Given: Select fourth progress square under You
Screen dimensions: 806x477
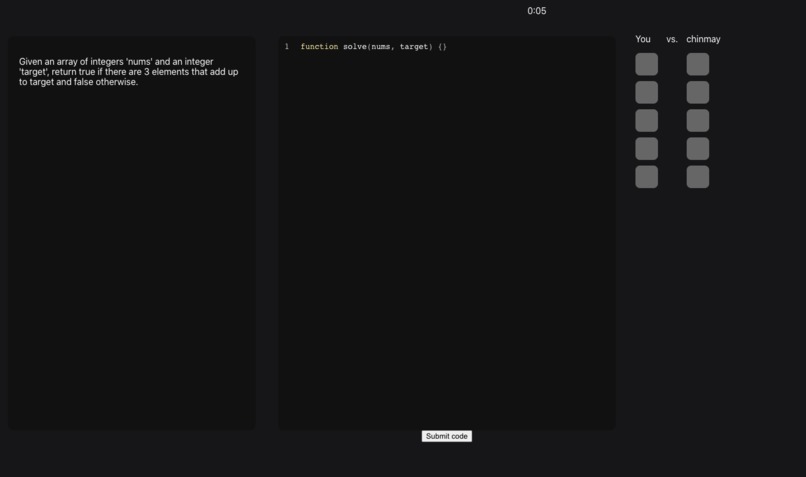Looking at the screenshot, I should coord(646,149).
